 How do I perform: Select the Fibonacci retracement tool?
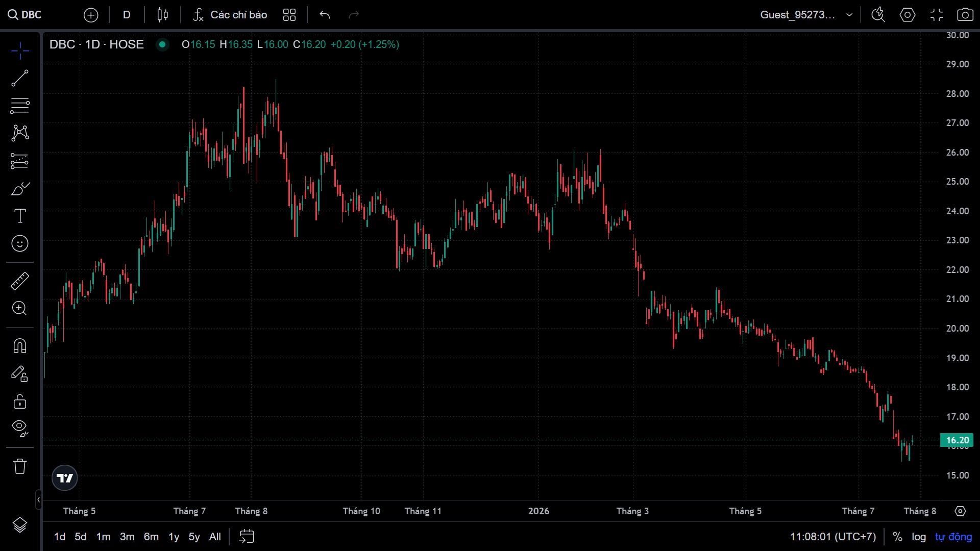click(20, 106)
